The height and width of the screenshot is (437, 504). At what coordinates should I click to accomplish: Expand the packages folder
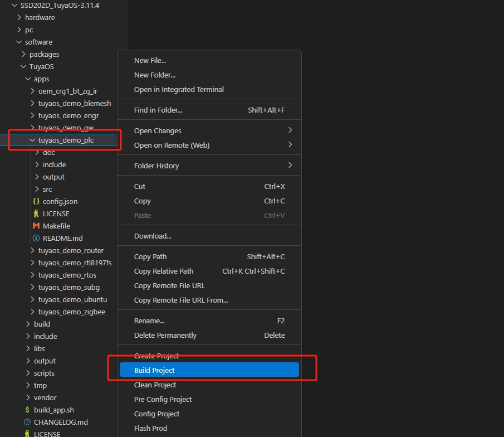pos(23,54)
